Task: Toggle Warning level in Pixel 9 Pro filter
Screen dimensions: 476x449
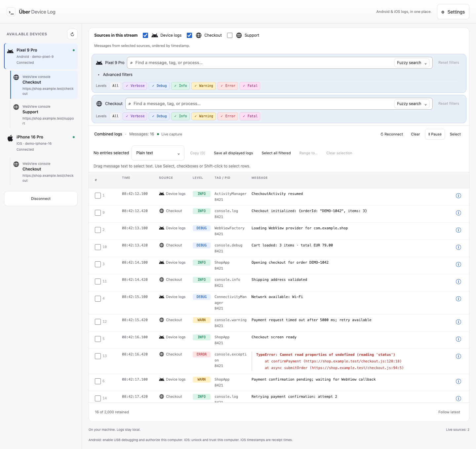Action: (x=204, y=86)
